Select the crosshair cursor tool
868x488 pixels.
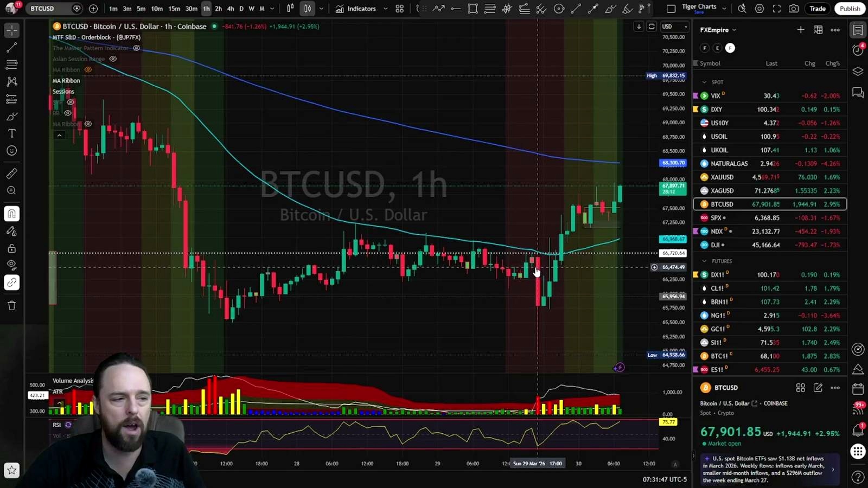point(12,30)
